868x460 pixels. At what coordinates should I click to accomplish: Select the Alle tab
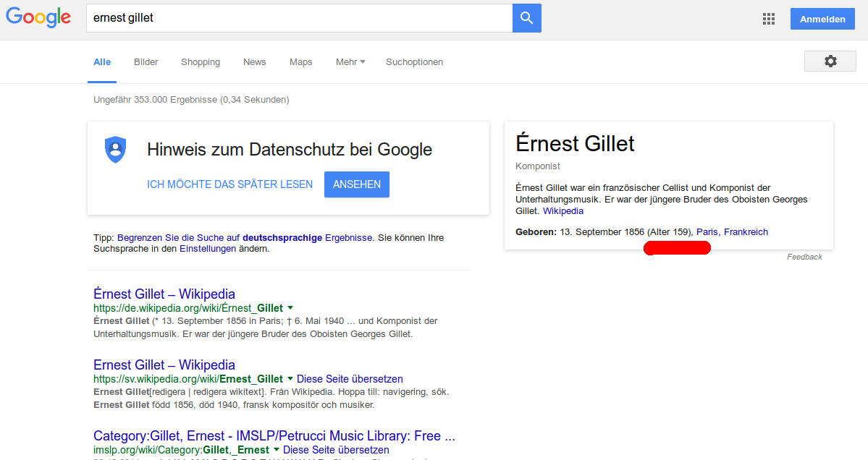(102, 62)
